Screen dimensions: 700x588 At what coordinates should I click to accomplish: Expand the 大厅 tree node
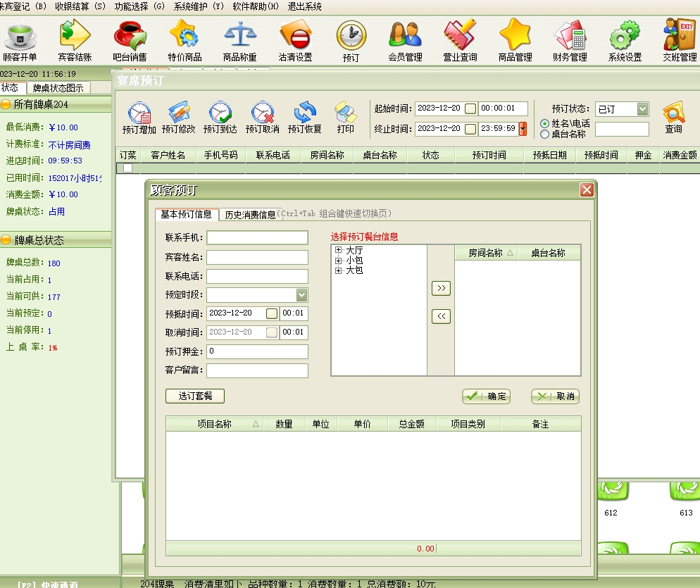point(339,251)
